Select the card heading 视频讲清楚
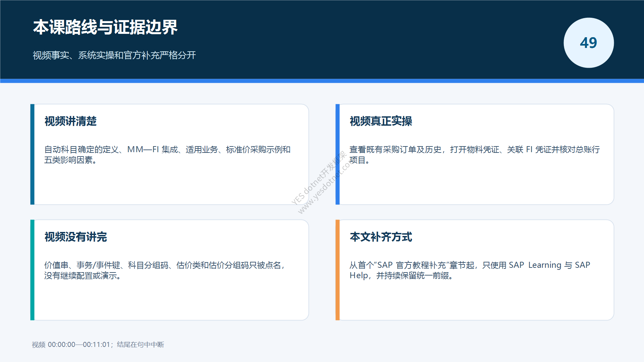Screen dimensions: 644x362 pos(70,121)
